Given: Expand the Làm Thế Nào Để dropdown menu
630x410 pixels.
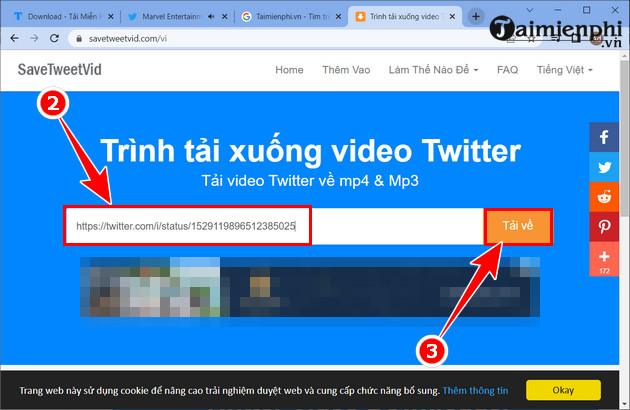Looking at the screenshot, I should [433, 70].
